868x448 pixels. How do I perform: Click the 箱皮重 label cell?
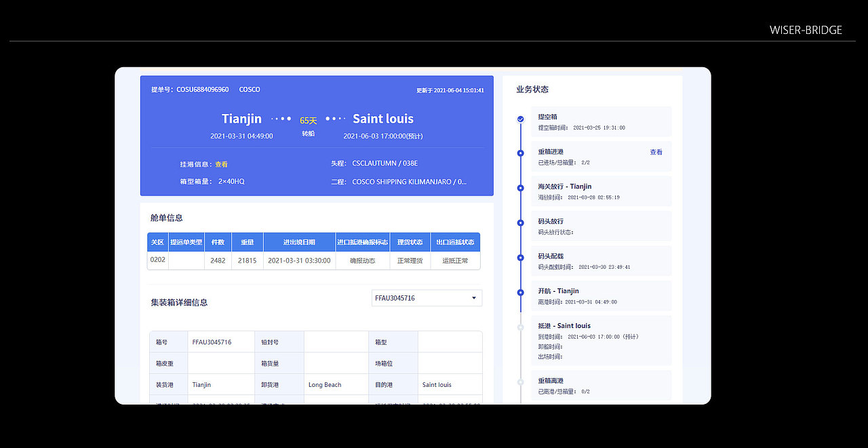tap(168, 363)
